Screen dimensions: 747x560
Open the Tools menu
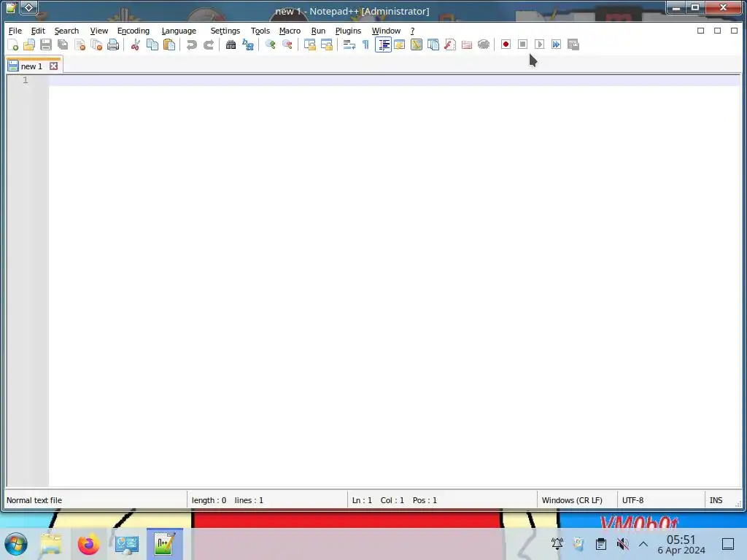tap(260, 31)
